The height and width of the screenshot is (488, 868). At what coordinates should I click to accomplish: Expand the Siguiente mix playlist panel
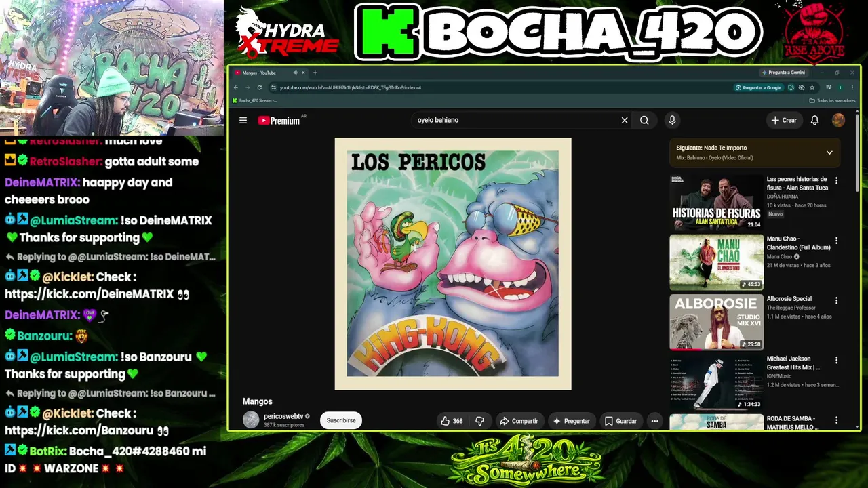click(x=829, y=152)
